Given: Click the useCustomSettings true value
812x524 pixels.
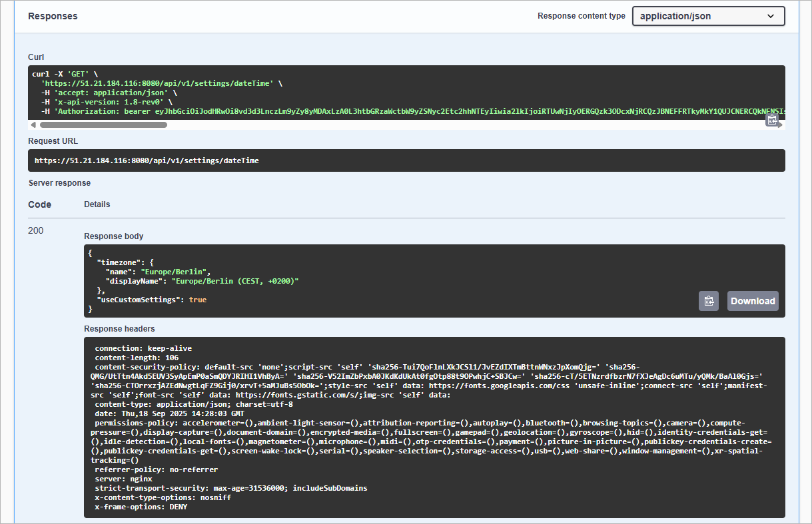Looking at the screenshot, I should pyautogui.click(x=198, y=300).
